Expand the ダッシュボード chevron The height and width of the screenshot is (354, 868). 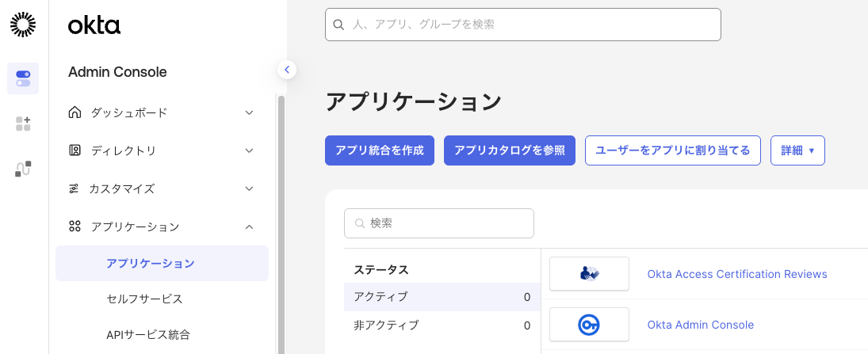pyautogui.click(x=249, y=112)
